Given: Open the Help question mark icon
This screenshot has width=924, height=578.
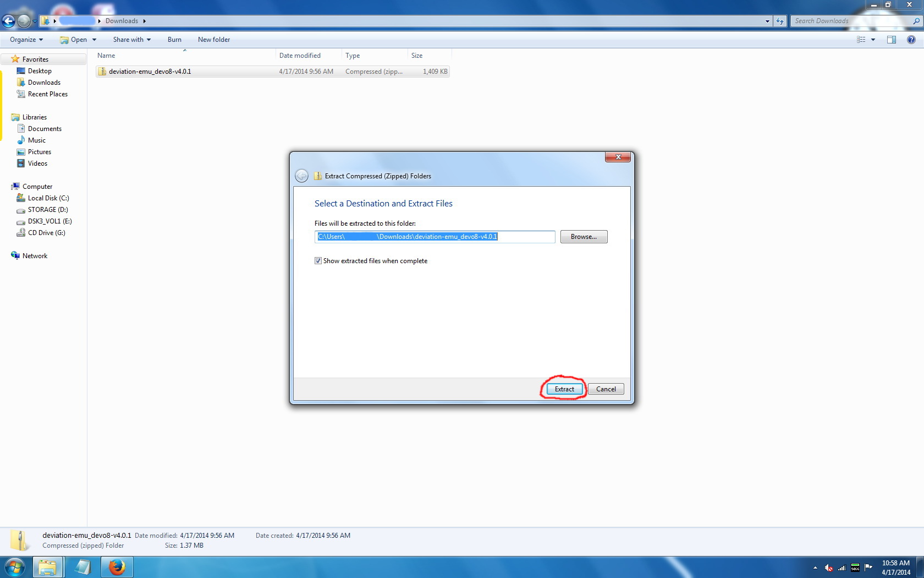Looking at the screenshot, I should click(911, 40).
